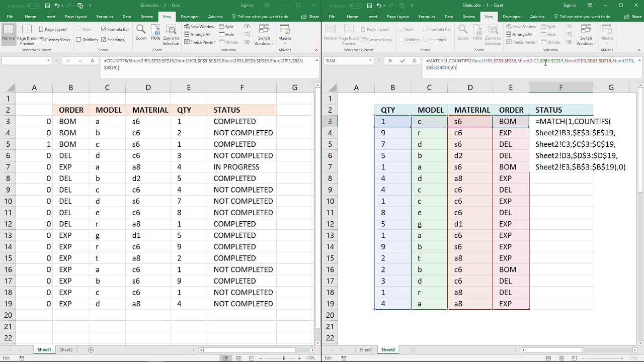
Task: Select Normal view status icon in left window
Action: tap(226, 358)
